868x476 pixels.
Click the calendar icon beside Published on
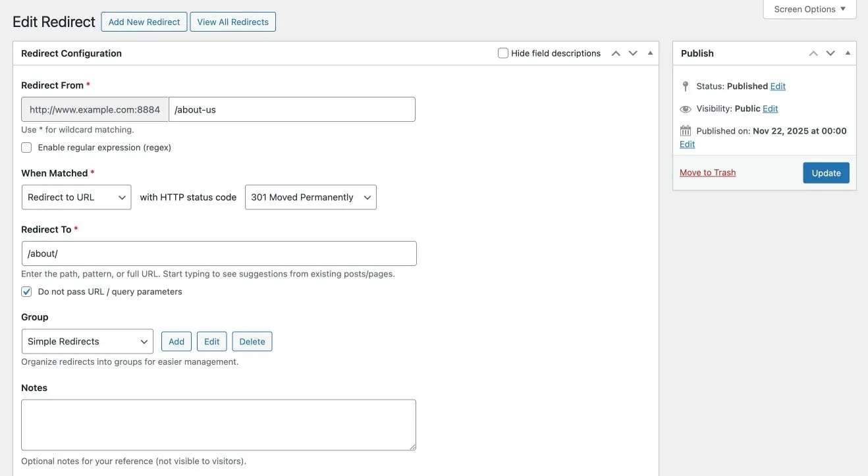tap(686, 131)
